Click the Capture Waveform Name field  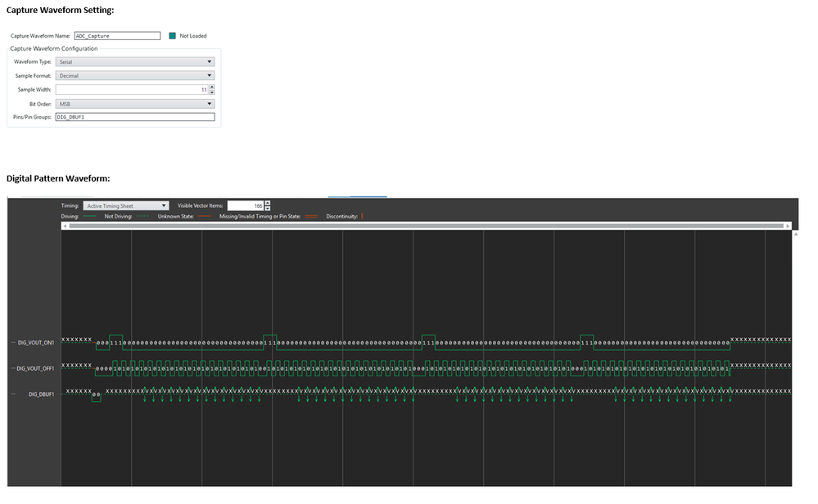coord(117,36)
